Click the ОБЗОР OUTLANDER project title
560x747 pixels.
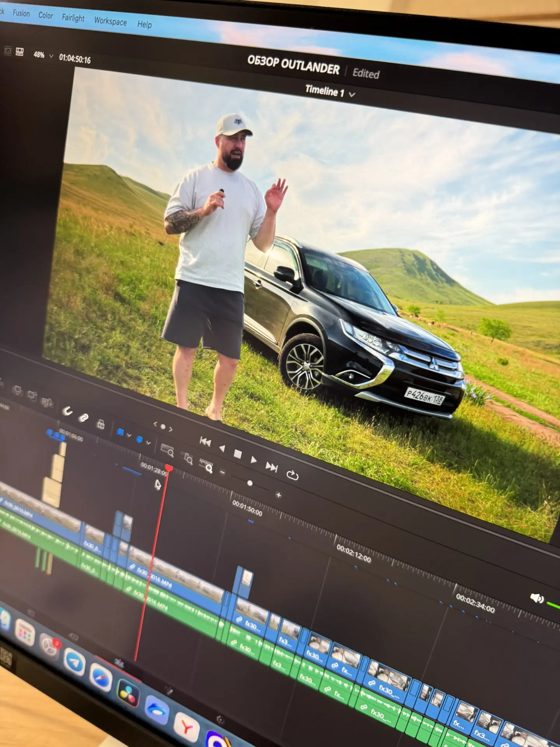click(x=293, y=65)
